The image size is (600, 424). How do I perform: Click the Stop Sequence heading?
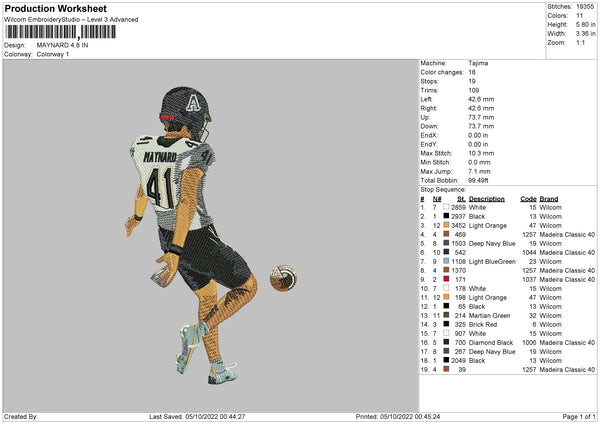click(443, 189)
